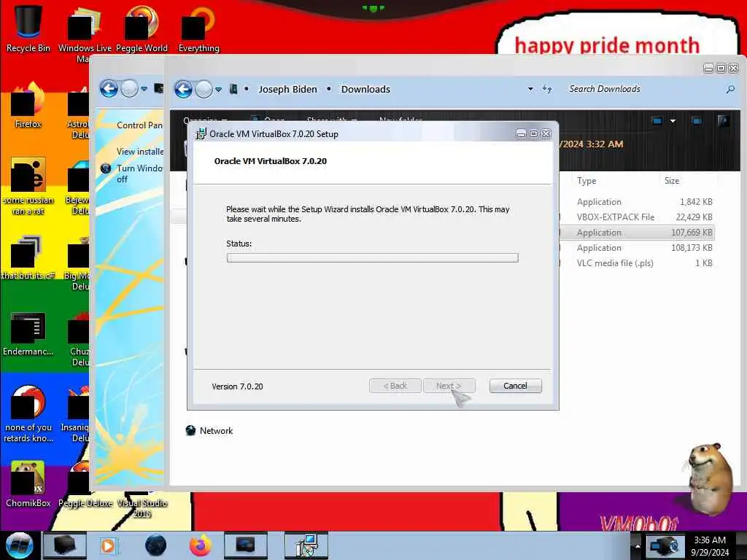This screenshot has width=747, height=560.
Task: Select the 'thatbutitsc#' desktop icon
Action: 28,257
